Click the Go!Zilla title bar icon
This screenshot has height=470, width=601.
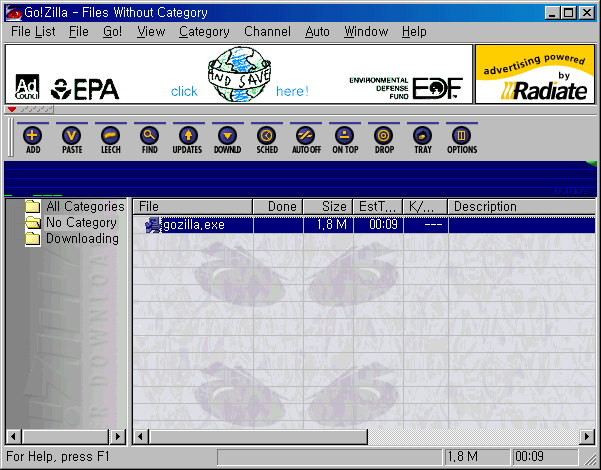(x=14, y=13)
